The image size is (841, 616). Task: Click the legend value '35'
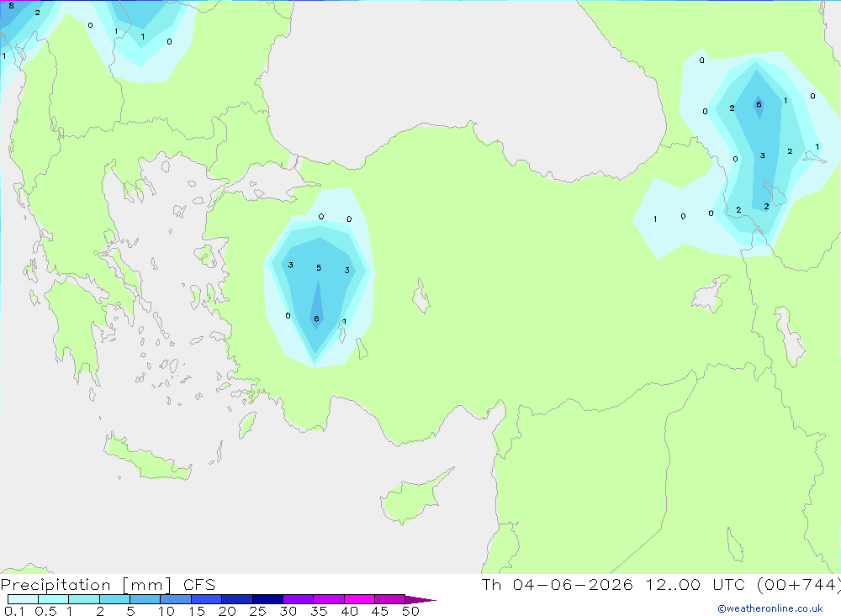(x=319, y=611)
